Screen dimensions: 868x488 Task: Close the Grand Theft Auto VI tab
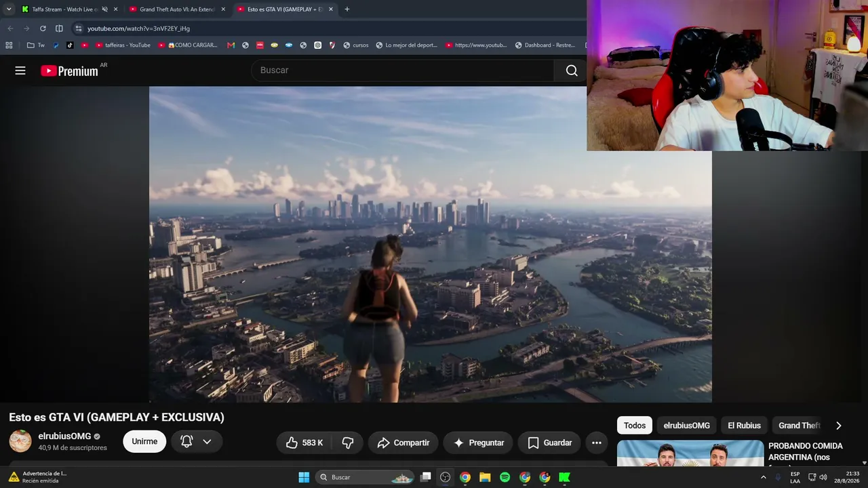[x=223, y=9]
